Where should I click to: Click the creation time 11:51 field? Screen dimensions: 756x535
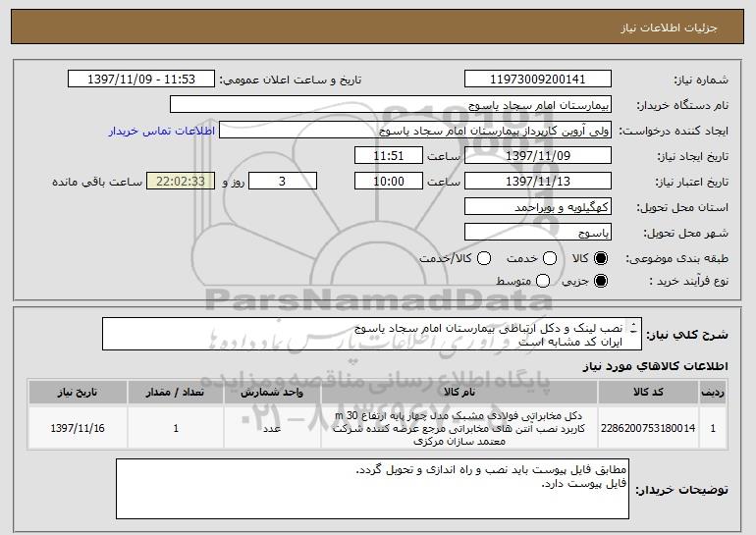tap(389, 156)
